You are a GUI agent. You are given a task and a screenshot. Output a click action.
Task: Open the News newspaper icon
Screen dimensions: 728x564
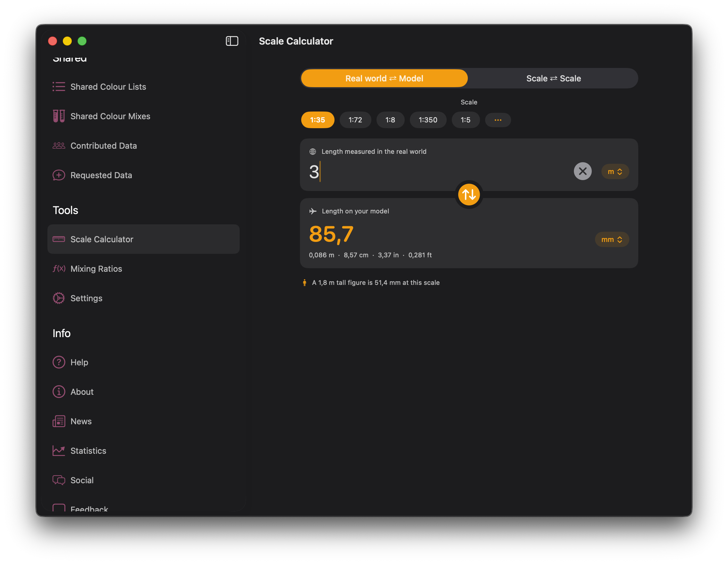(x=59, y=421)
